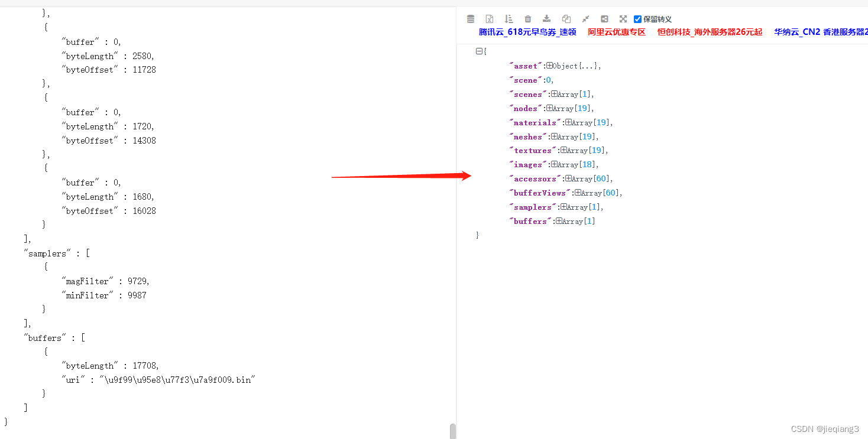The width and height of the screenshot is (868, 439).
Task: Click the "images" key label in tree
Action: (529, 164)
